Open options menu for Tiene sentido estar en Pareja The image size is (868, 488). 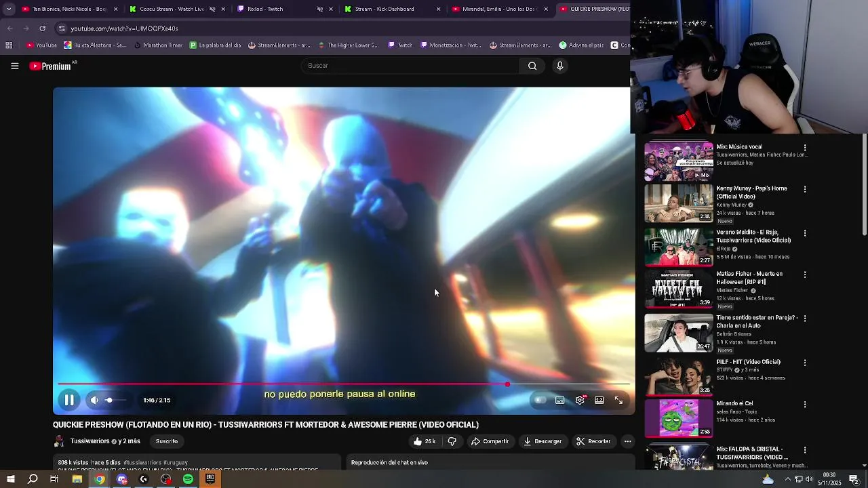click(805, 319)
